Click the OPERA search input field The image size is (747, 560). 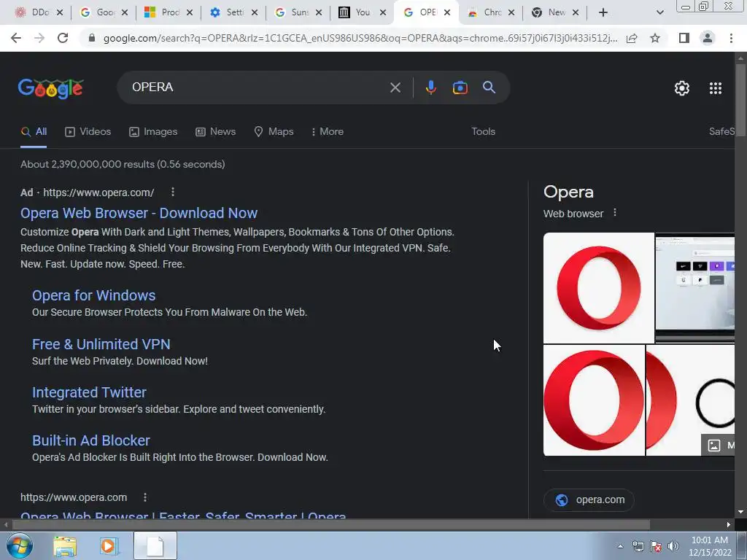coord(258,87)
